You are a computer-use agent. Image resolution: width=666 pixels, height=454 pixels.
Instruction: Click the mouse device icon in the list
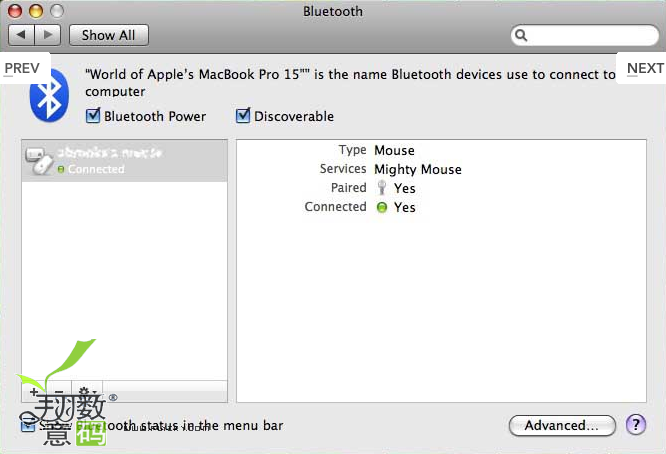click(40, 161)
